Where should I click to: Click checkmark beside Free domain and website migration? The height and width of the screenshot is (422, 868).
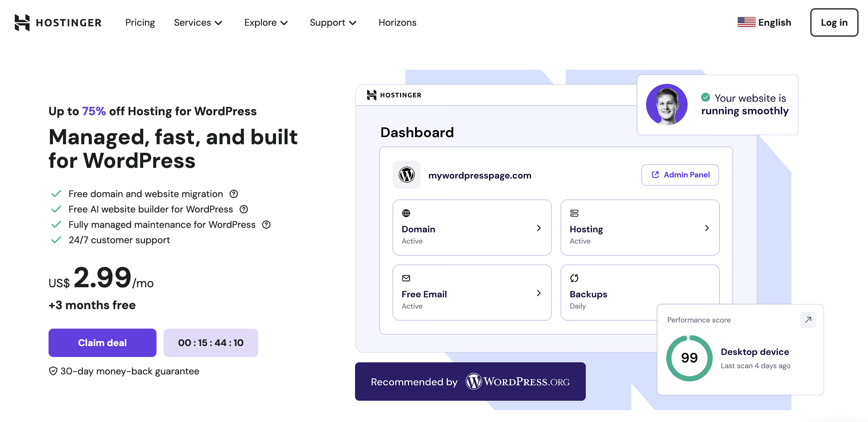[x=56, y=194]
